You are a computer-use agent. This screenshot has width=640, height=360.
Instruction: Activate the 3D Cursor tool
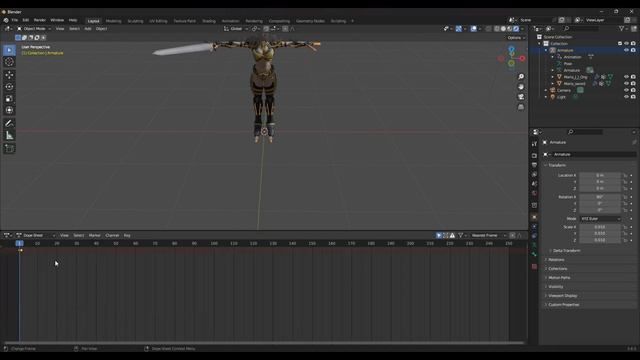tap(9, 62)
